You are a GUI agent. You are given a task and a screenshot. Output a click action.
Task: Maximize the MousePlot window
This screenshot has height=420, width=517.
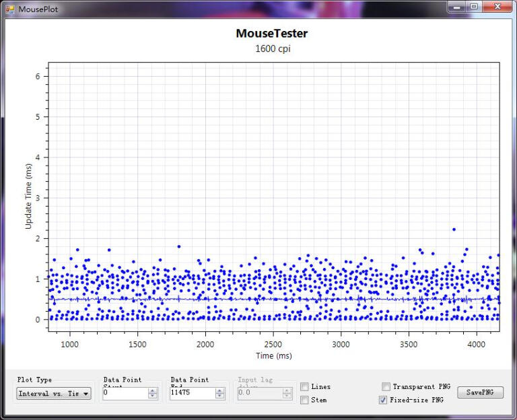474,7
